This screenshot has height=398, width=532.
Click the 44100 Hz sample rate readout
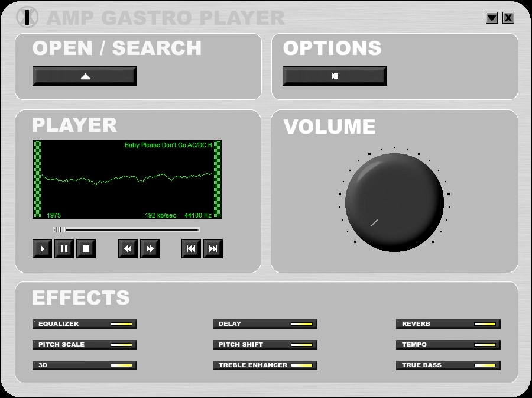tap(198, 215)
